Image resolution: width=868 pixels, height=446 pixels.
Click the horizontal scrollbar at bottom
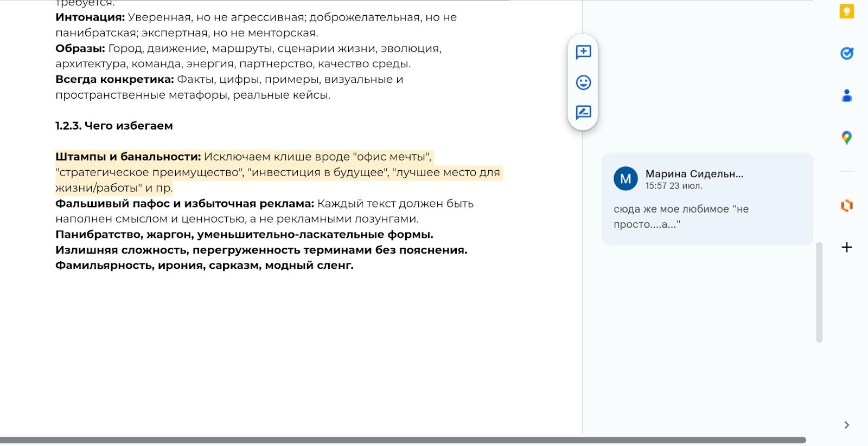click(x=401, y=440)
